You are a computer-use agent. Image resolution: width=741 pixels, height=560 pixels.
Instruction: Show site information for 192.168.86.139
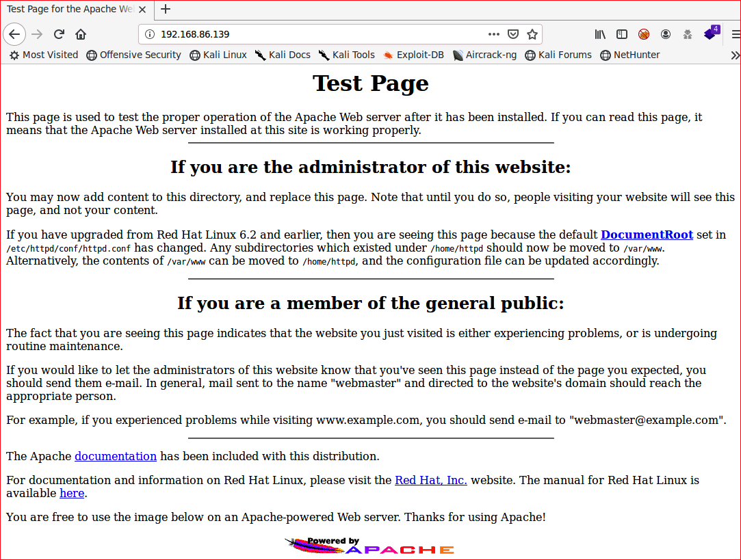point(150,34)
